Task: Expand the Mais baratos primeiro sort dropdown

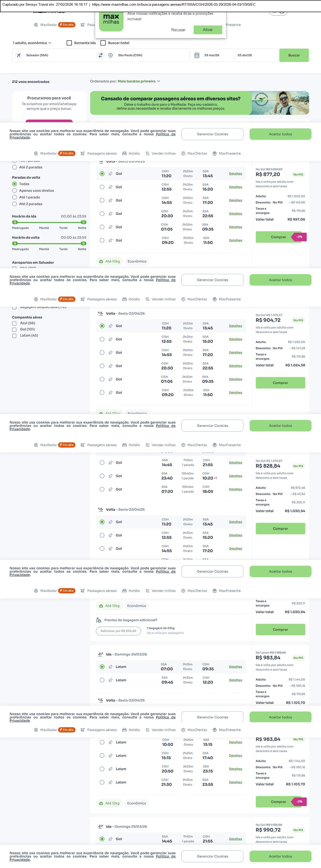Action: 139,81
